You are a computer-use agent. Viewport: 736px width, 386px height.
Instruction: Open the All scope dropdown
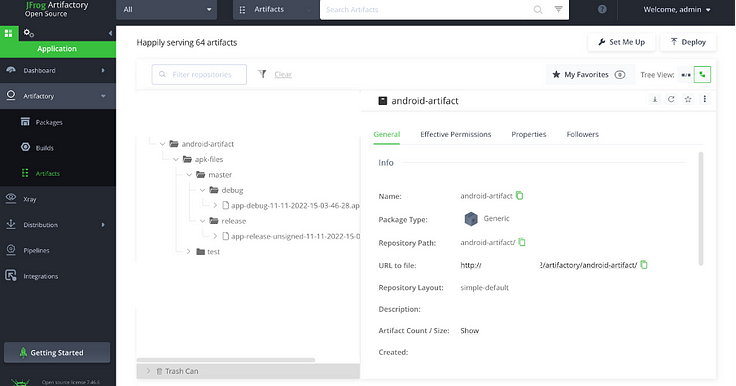(167, 9)
